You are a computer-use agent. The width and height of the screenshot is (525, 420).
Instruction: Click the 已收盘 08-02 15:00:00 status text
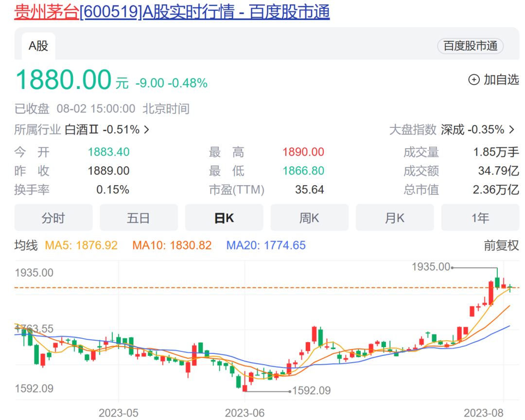75,109
